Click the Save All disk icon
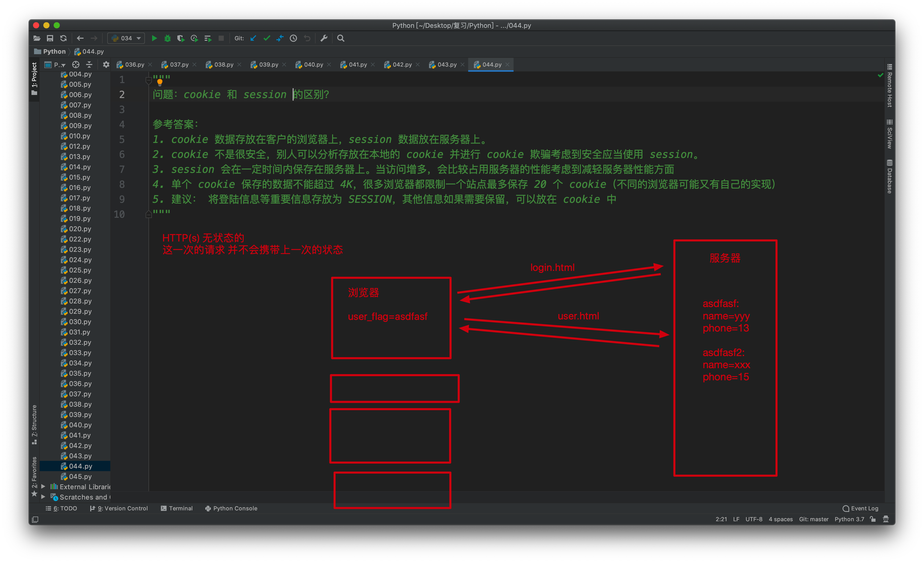 coord(50,38)
